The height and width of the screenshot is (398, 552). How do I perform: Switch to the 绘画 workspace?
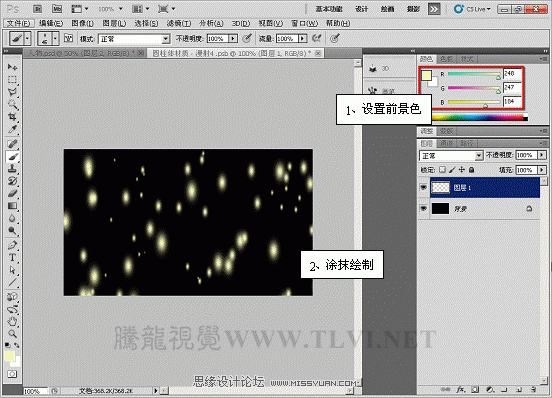click(x=387, y=9)
